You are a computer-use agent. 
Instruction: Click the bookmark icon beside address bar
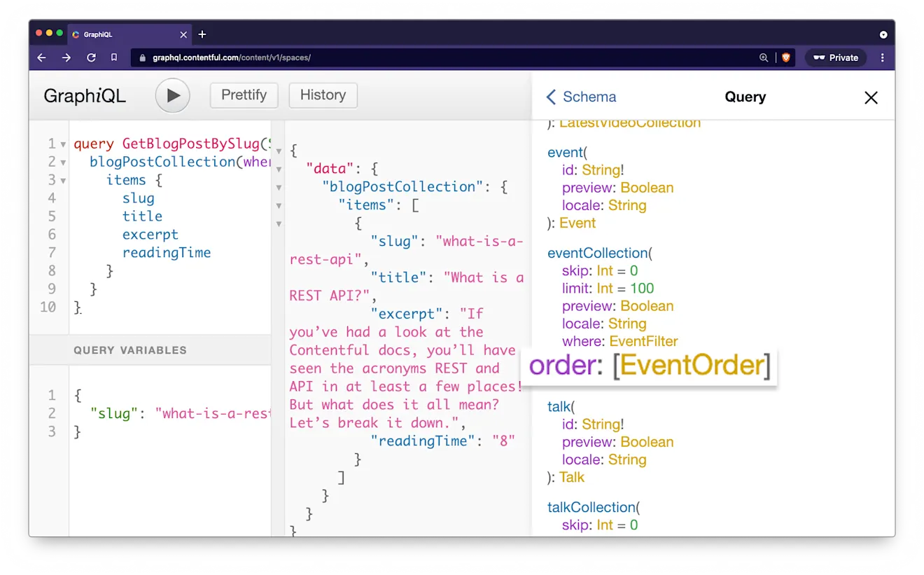click(114, 57)
